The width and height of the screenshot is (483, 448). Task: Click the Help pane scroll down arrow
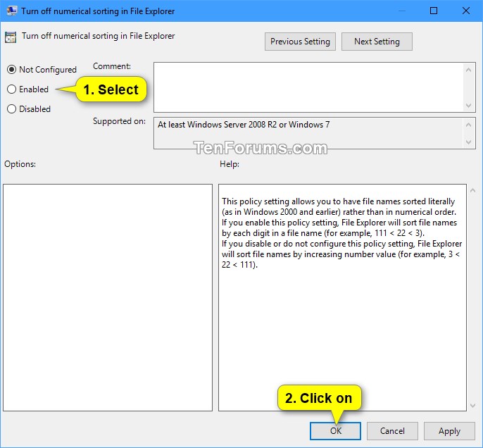click(x=473, y=406)
